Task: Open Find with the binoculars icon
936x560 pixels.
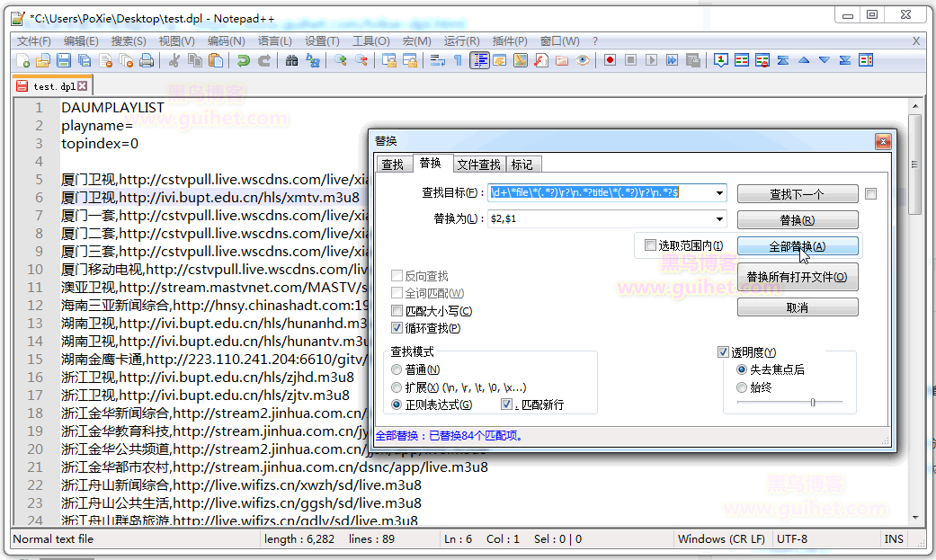Action: click(x=292, y=60)
